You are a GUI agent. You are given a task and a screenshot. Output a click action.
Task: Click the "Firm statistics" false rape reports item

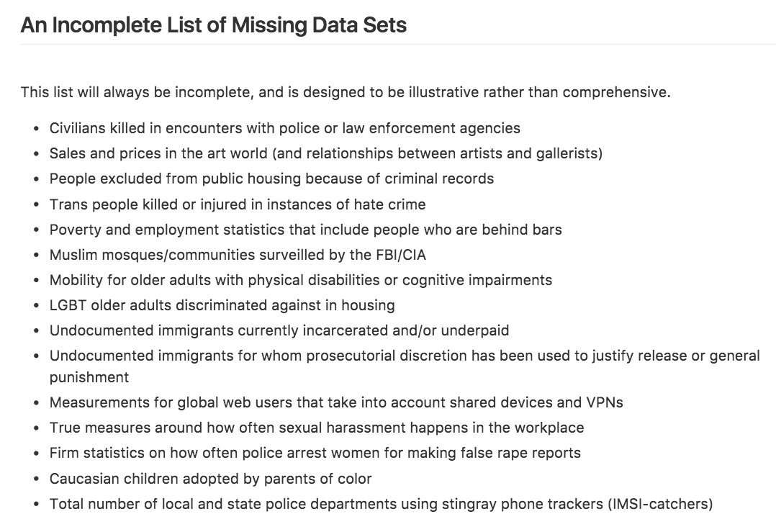[315, 453]
